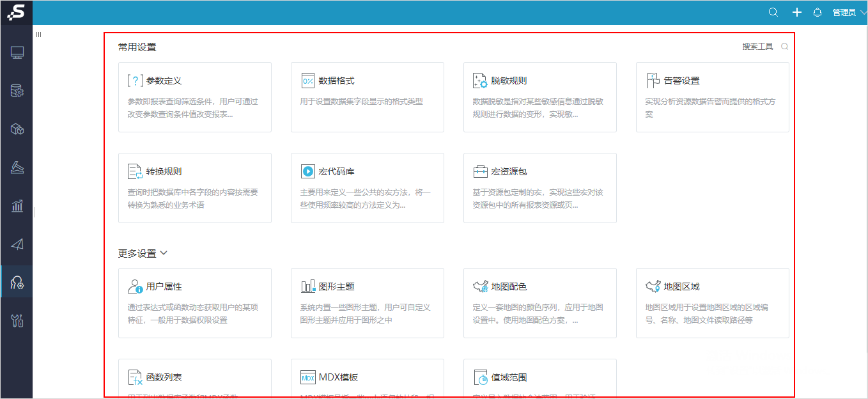This screenshot has height=399, width=868.
Task: Click the 数据格式 percent icon
Action: pyautogui.click(x=307, y=81)
